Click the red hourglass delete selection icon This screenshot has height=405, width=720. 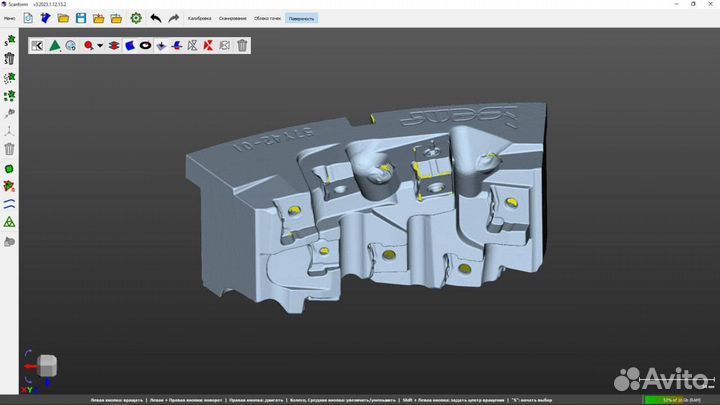pos(208,45)
